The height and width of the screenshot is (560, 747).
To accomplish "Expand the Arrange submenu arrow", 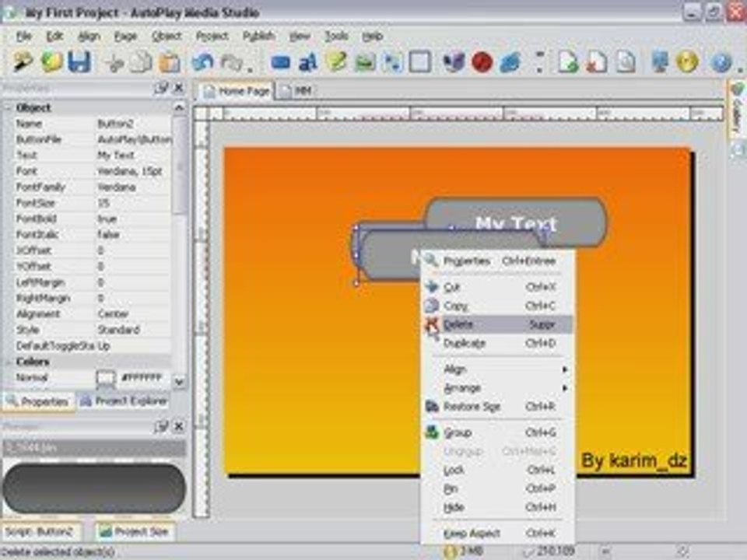I will click(565, 388).
